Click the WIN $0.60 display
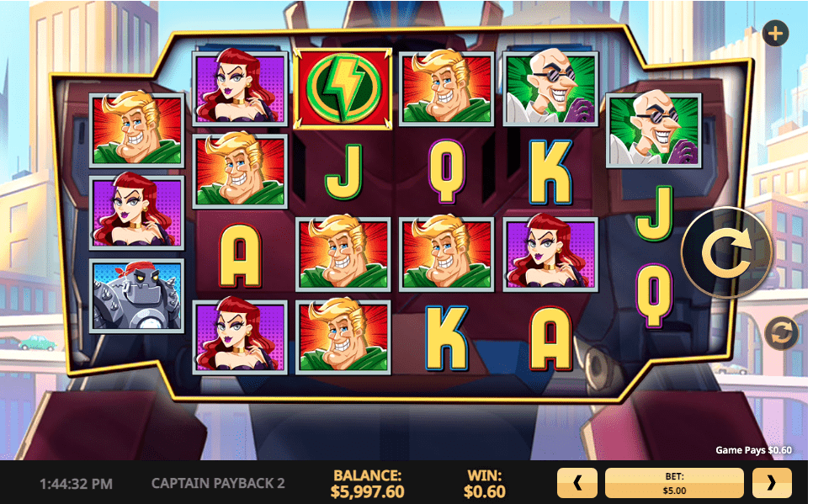 click(x=484, y=483)
